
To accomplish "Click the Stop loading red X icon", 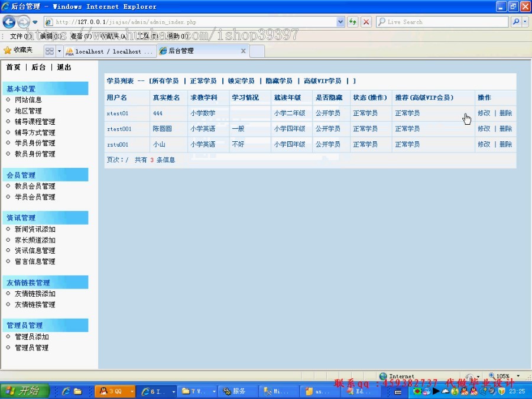I will [x=366, y=22].
